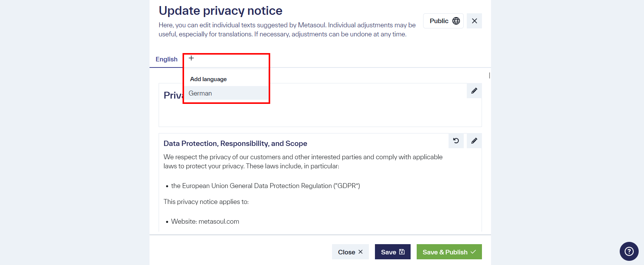
Task: Edit the privacy notice title via pencil icon
Action: click(474, 91)
